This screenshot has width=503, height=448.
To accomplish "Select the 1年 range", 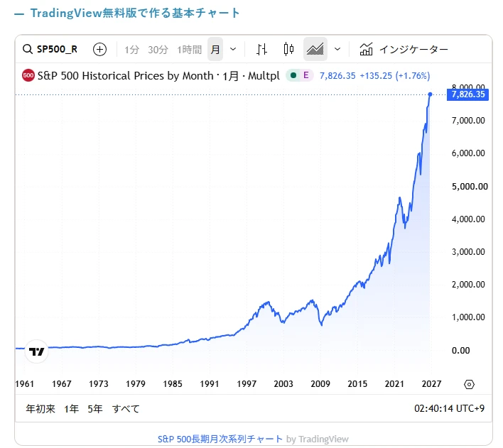I will 71,409.
